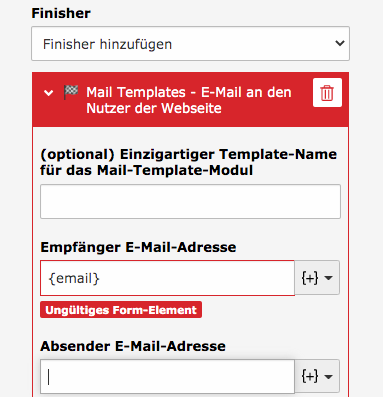Screen dimensions: 383x397
Task: Open the caret arrow next to Empfänger {+}
Action: click(x=328, y=278)
